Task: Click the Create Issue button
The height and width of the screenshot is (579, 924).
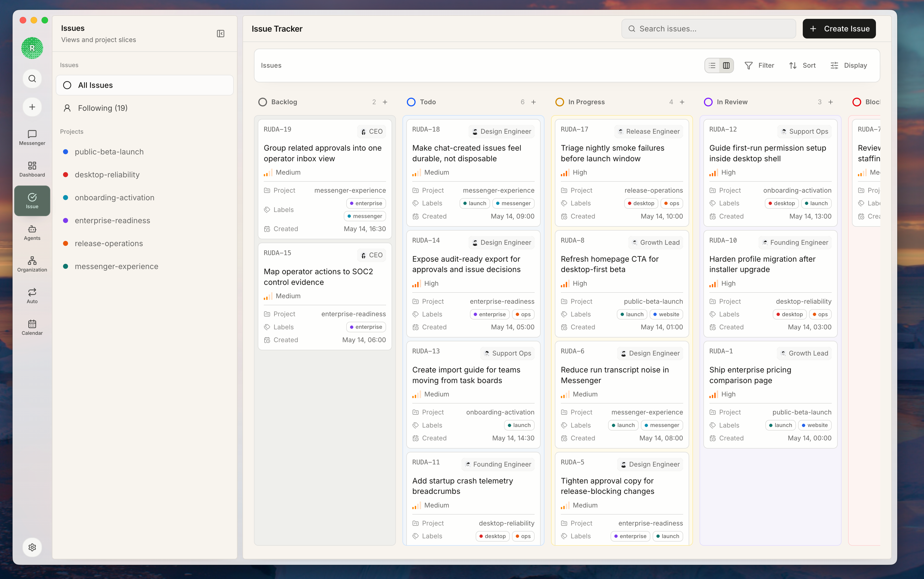Action: [839, 29]
